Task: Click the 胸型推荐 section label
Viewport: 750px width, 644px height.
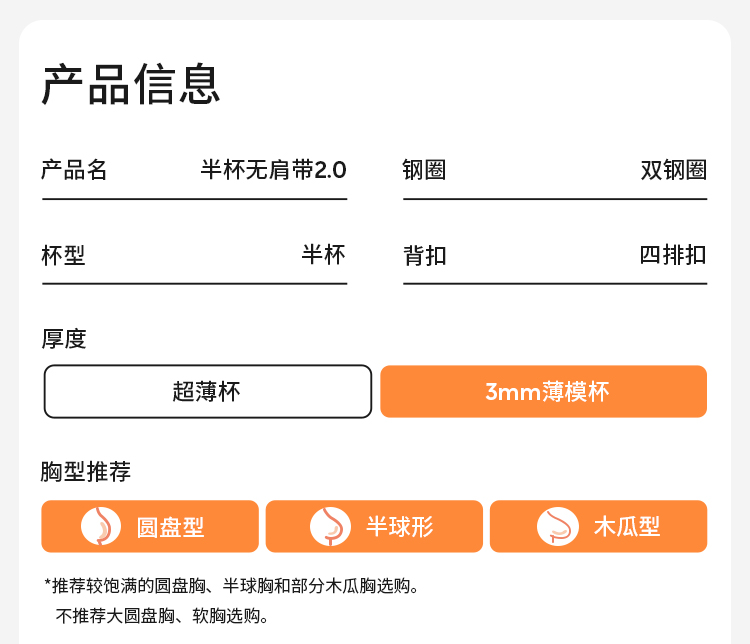Action: pyautogui.click(x=86, y=472)
